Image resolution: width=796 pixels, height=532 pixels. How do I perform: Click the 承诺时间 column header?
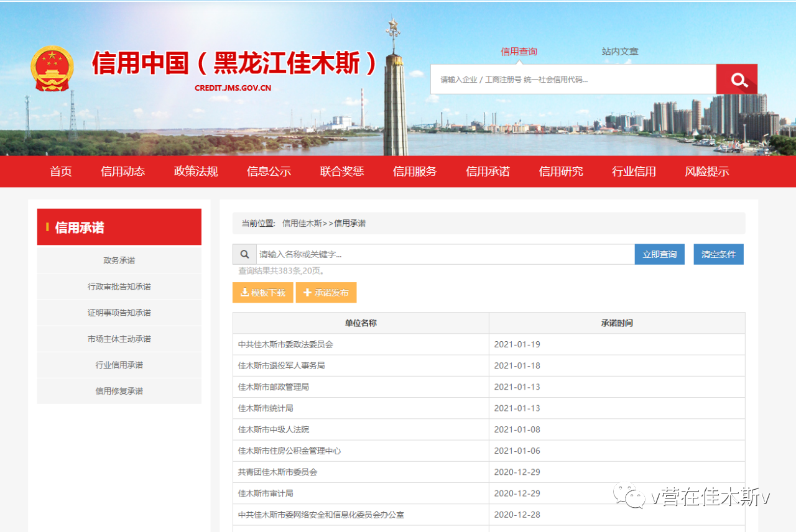617,323
